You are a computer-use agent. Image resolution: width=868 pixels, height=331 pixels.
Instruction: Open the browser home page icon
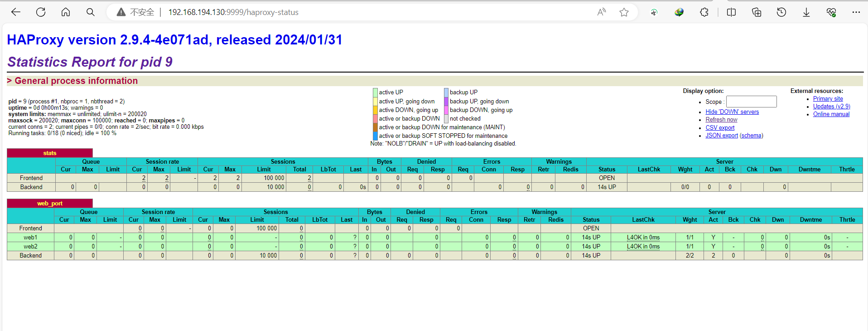[x=66, y=12]
